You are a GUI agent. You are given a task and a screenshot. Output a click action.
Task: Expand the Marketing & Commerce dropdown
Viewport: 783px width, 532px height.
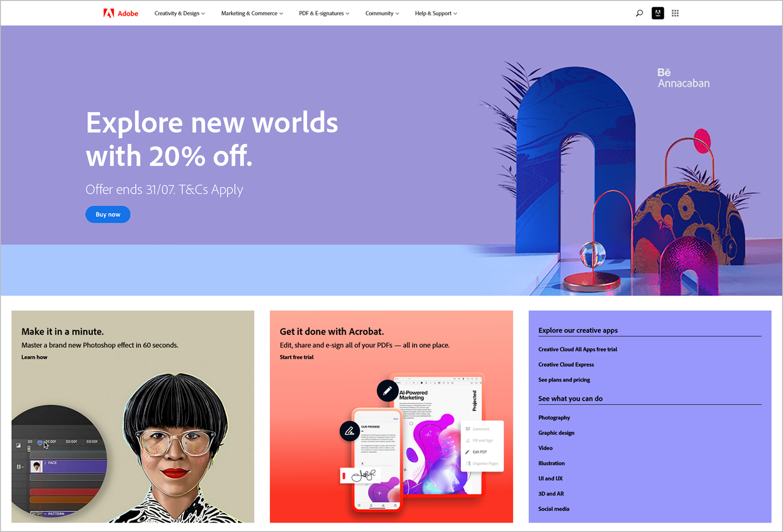[x=252, y=13]
